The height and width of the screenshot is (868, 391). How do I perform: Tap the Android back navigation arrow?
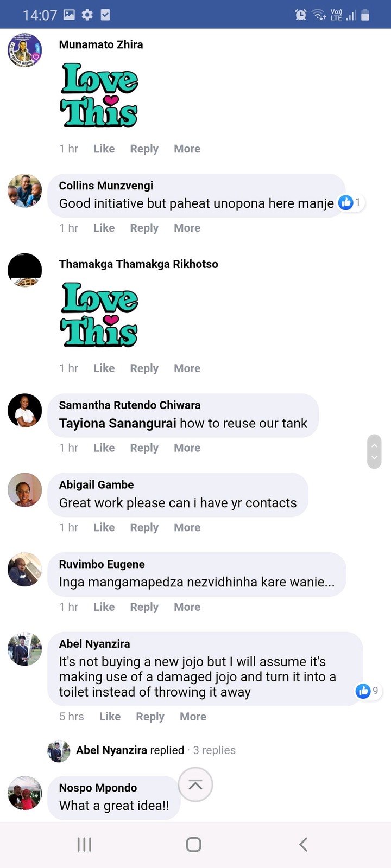[304, 844]
